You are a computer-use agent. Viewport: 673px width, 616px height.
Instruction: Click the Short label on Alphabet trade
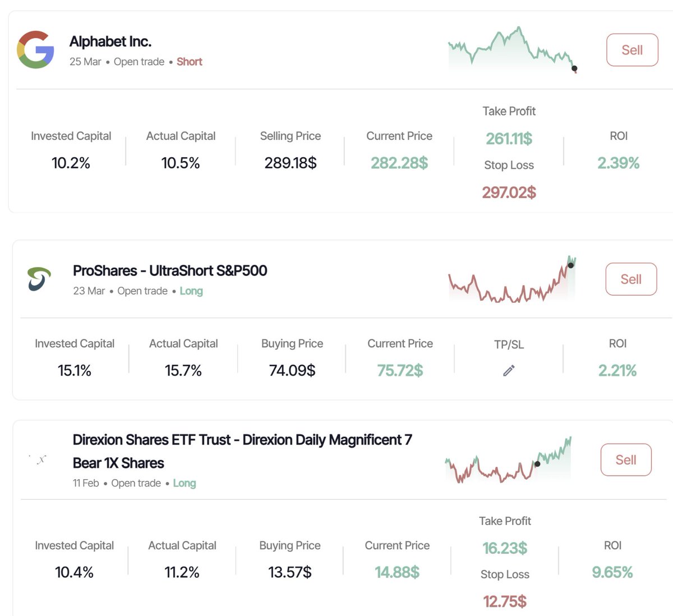[x=189, y=61]
